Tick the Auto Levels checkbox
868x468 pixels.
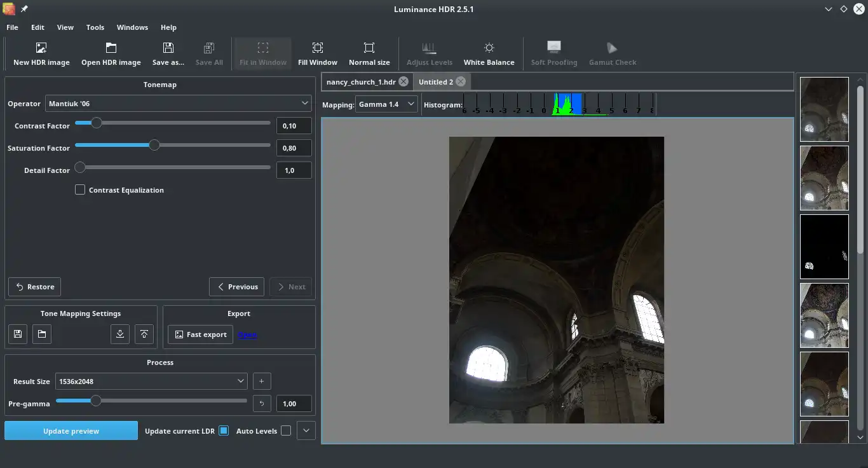[286, 430]
